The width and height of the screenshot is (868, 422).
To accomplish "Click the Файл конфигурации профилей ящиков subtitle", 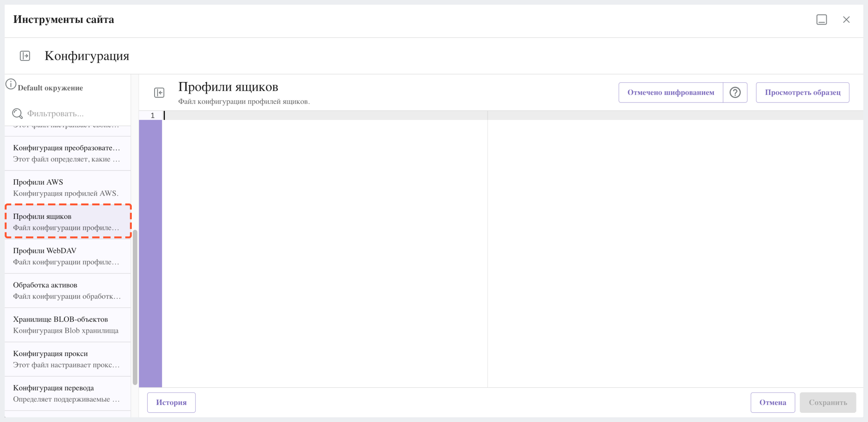I will click(244, 101).
